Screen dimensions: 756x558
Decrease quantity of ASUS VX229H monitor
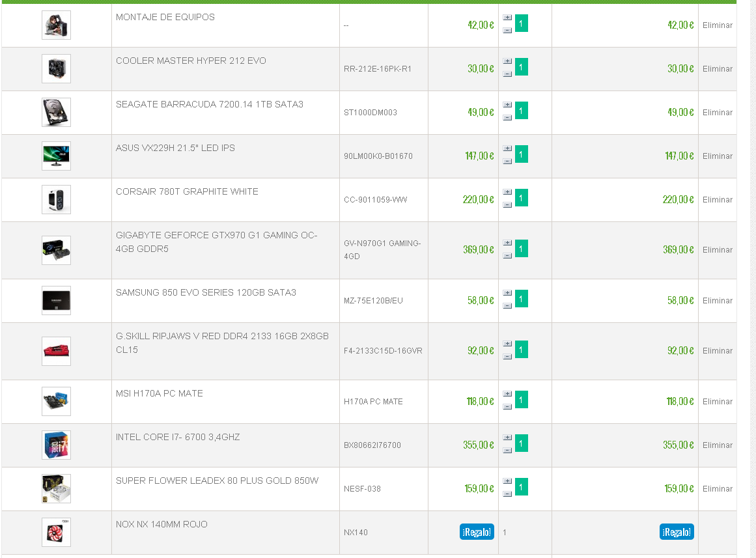coord(507,161)
